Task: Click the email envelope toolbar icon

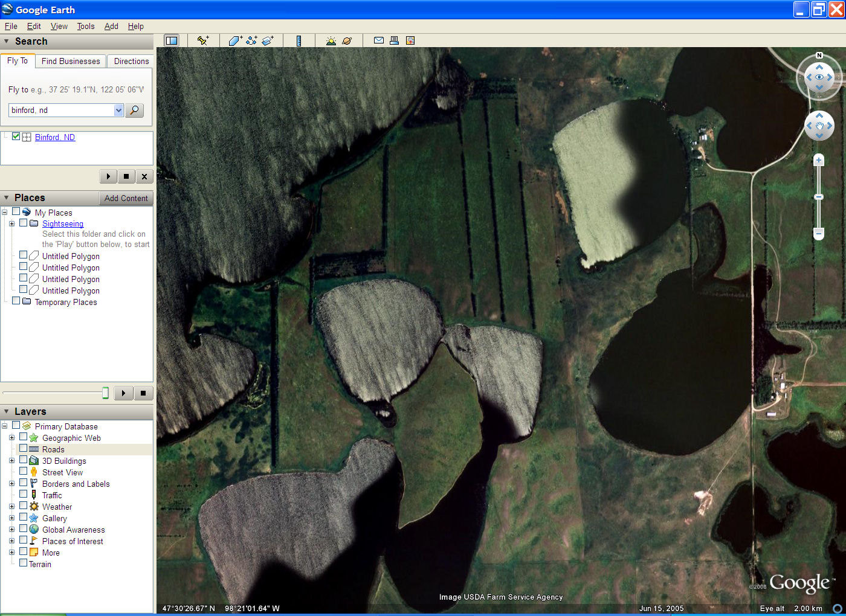Action: tap(379, 40)
